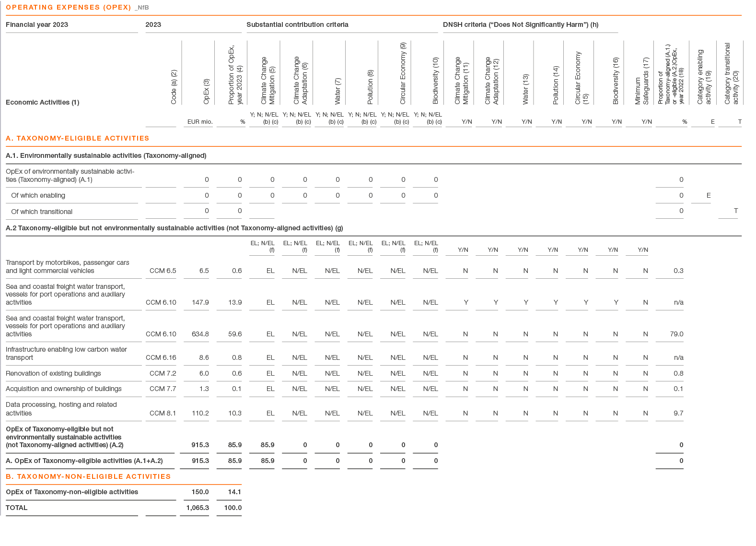The height and width of the screenshot is (546, 756).
Task: Click code cell 'CCM 6.16'
Action: pyautogui.click(x=161, y=357)
